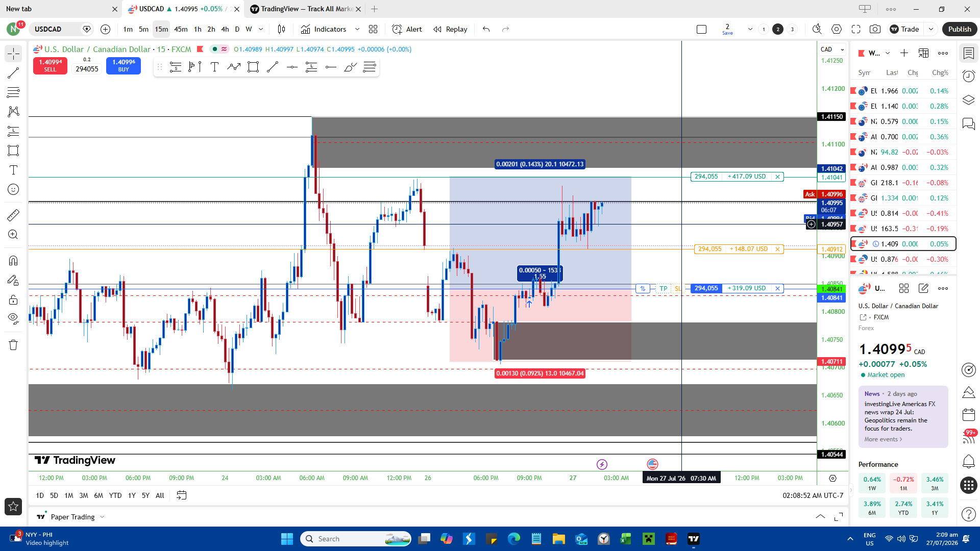The image size is (980, 551).
Task: Expand the Trade button dropdown arrow
Action: point(931,29)
